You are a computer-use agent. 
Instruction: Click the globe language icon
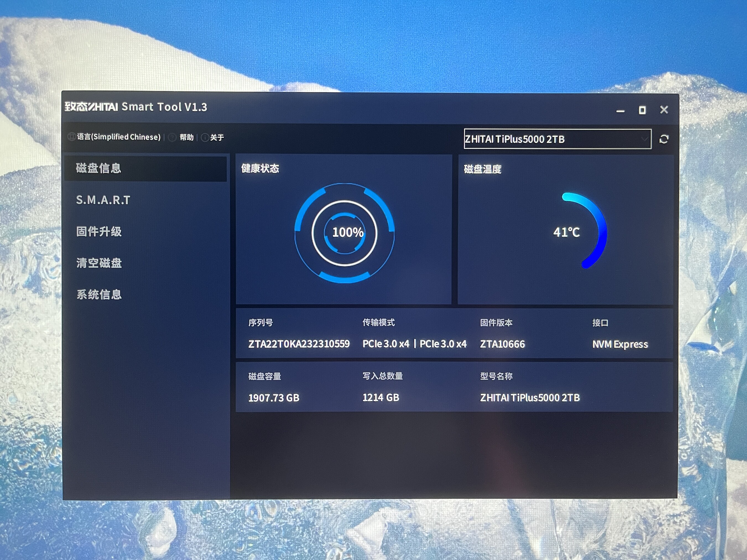(71, 137)
